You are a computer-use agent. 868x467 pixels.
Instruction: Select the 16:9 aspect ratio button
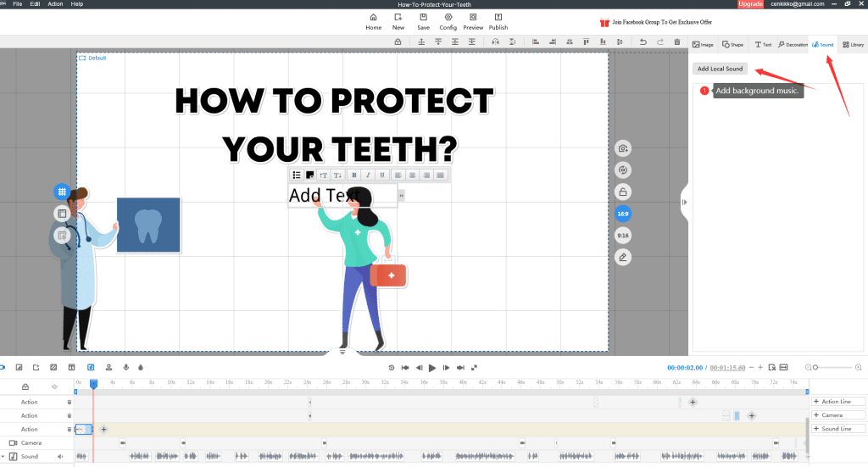(623, 214)
